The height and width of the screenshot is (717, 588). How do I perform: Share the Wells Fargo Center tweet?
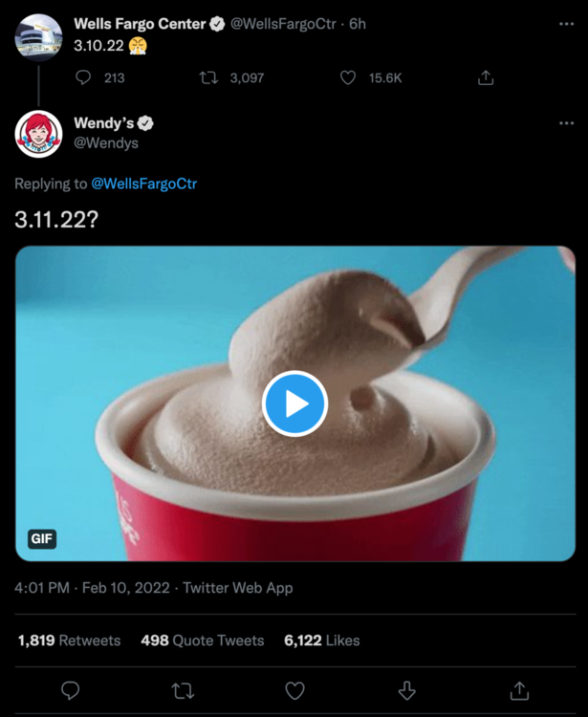coord(486,77)
